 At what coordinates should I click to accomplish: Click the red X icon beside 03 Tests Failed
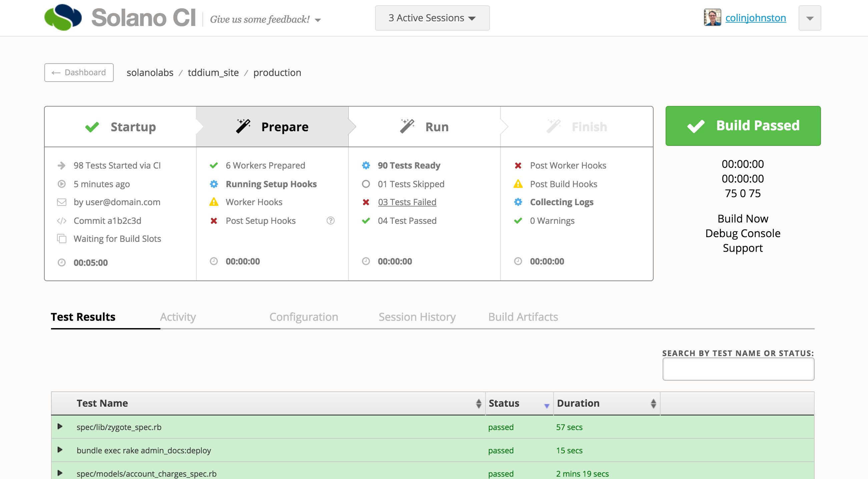[x=366, y=202]
